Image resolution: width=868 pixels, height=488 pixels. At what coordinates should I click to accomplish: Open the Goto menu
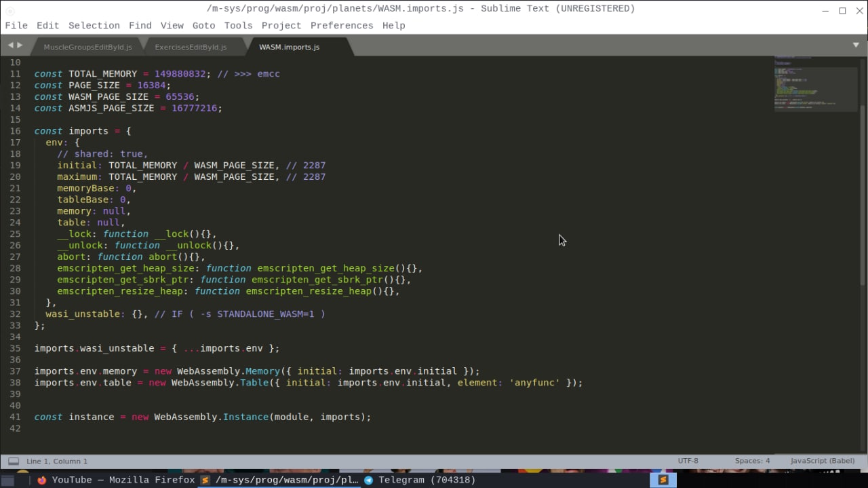pos(203,26)
